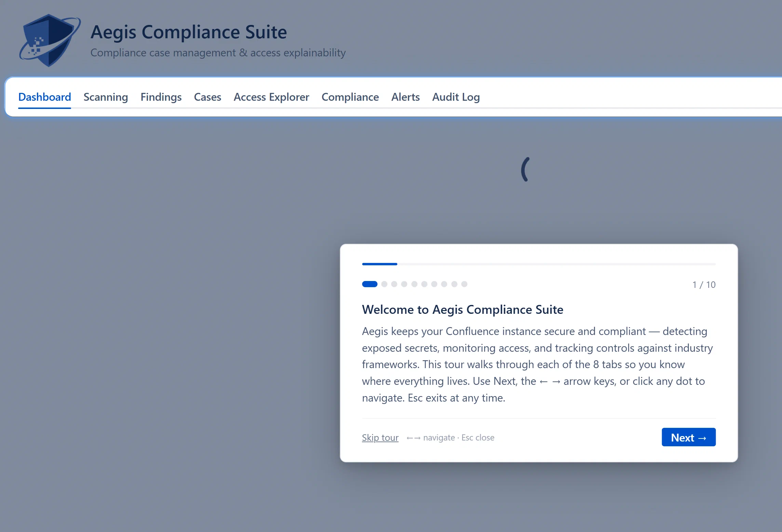The width and height of the screenshot is (782, 532).
Task: Click the Aegis shield logo icon
Action: 50,40
